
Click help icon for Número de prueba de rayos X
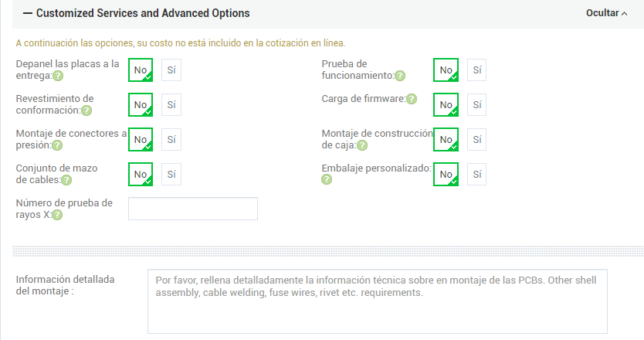click(58, 215)
